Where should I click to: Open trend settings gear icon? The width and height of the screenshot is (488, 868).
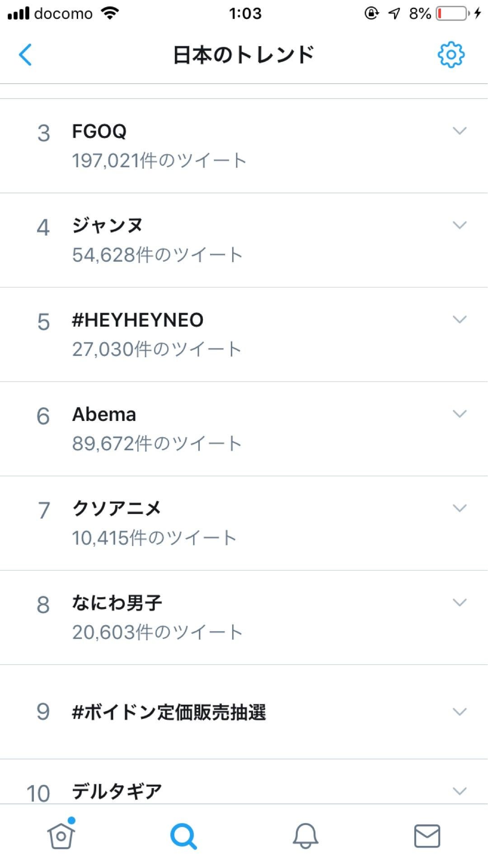451,55
